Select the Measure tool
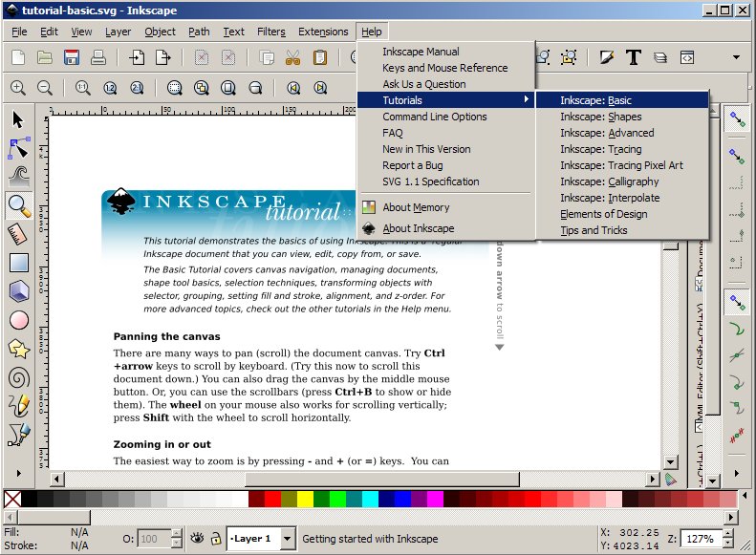The image size is (756, 555). (18, 234)
